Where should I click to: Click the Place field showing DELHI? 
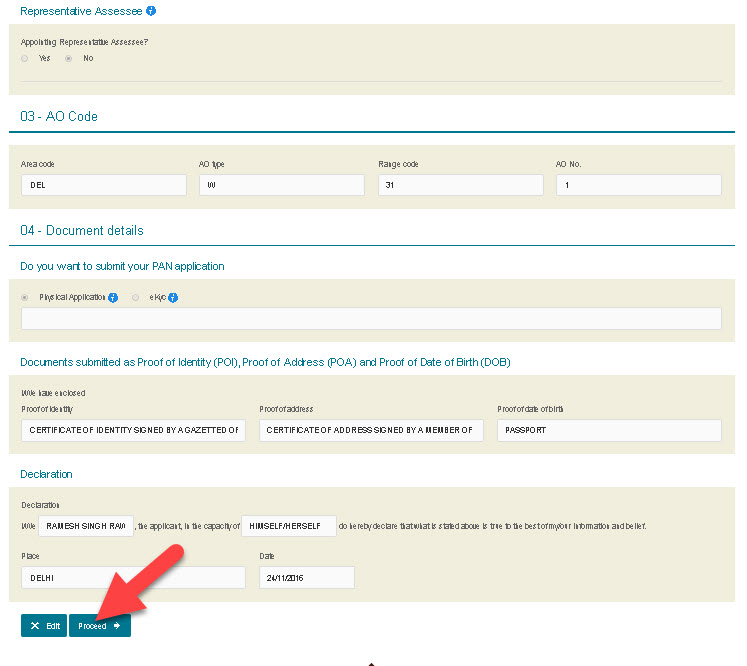coord(133,578)
